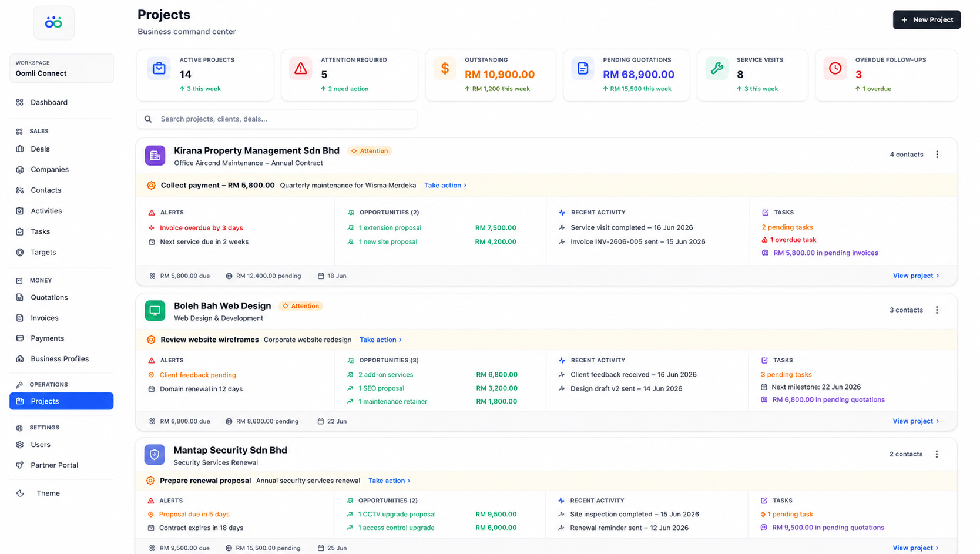Screen dimensions: 980x554
Task: Take action on Prepare renewal proposal
Action: click(390, 481)
